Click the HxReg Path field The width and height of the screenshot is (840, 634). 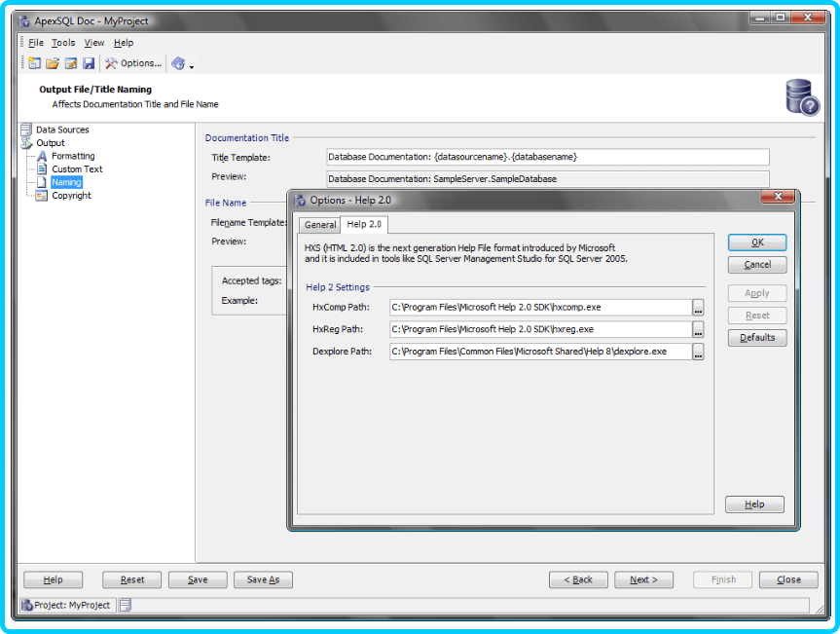pos(540,329)
